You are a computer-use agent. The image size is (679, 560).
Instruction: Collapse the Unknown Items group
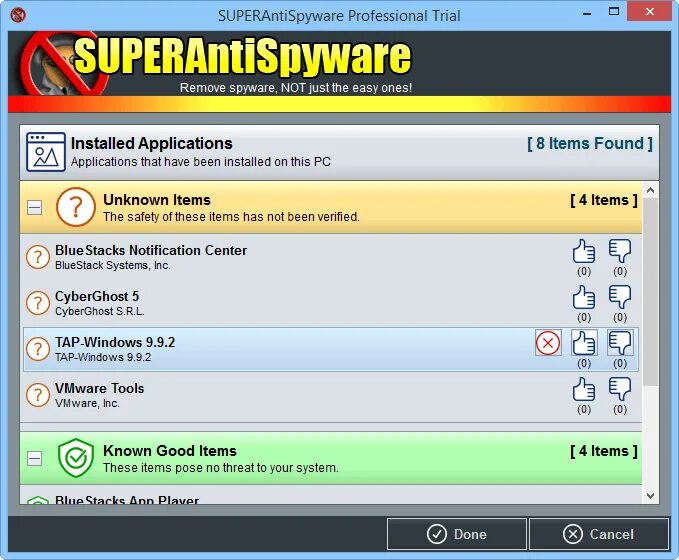35,207
